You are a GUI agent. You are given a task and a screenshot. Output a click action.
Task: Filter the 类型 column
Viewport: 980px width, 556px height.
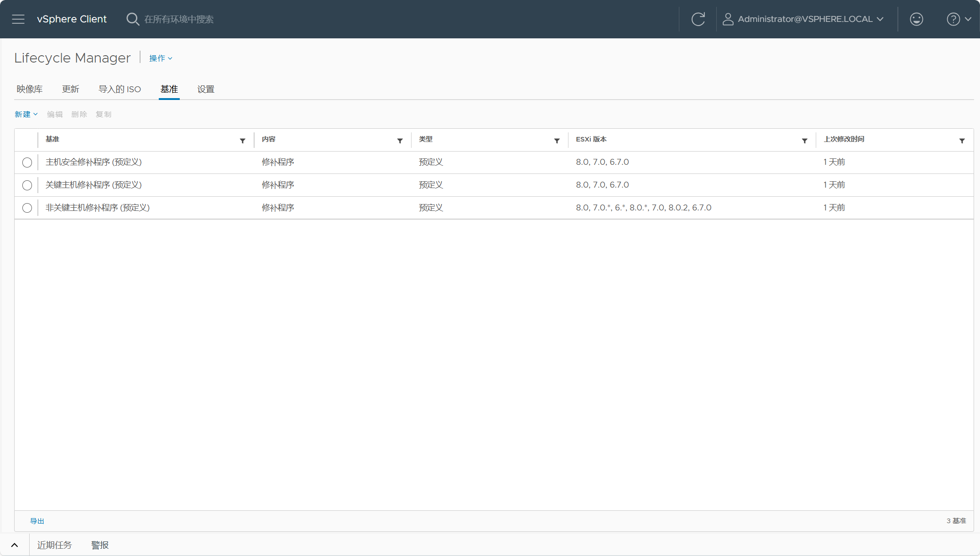(557, 141)
